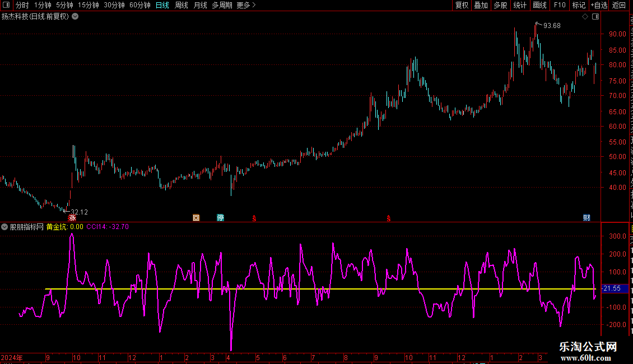Click the 40.00 price axis label
Image resolution: width=633 pixels, height=364 pixels.
pyautogui.click(x=618, y=188)
